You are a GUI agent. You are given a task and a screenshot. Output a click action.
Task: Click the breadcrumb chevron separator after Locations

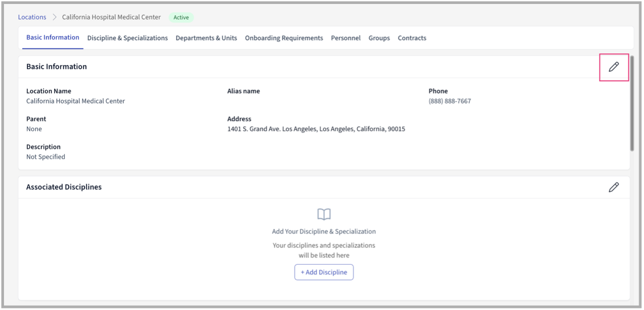pos(55,17)
